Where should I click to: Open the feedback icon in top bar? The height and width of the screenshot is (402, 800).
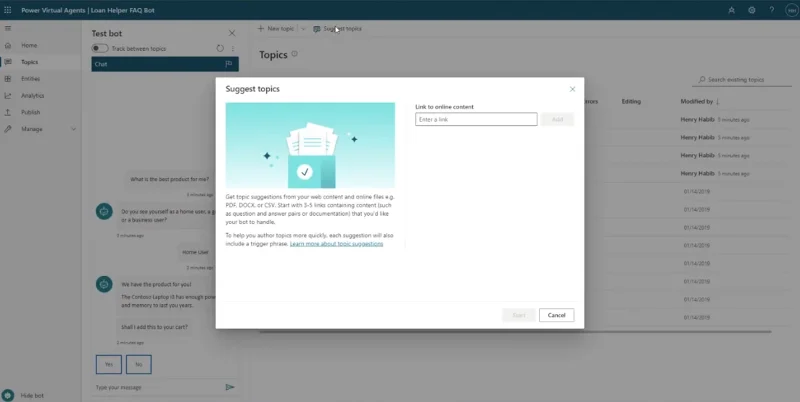point(731,10)
